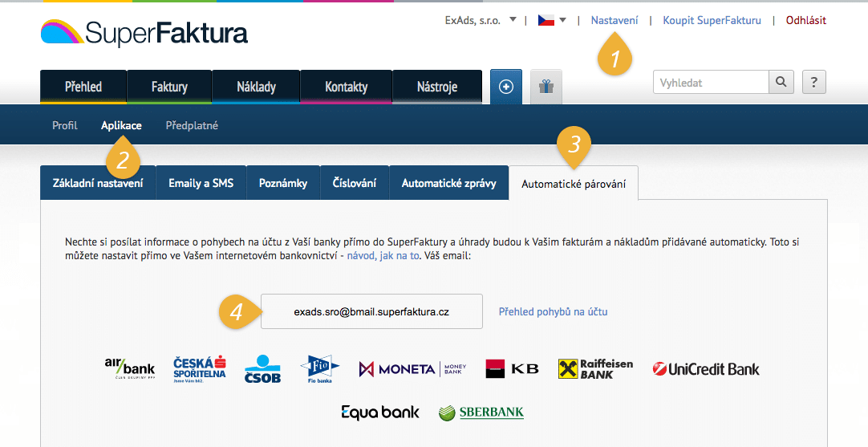Open the plus create-new icon tab
Screen dimensions: 868x447
[x=506, y=87]
